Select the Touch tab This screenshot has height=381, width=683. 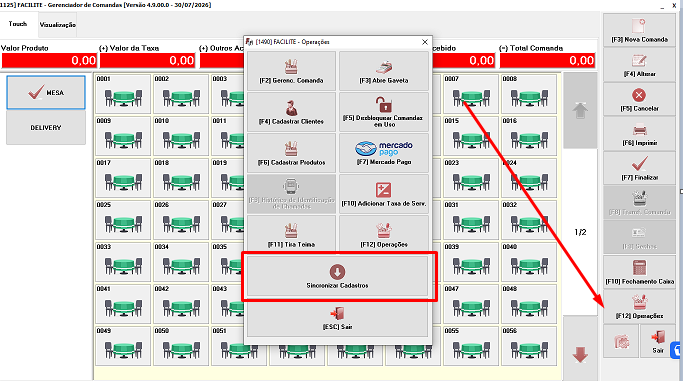[x=18, y=24]
